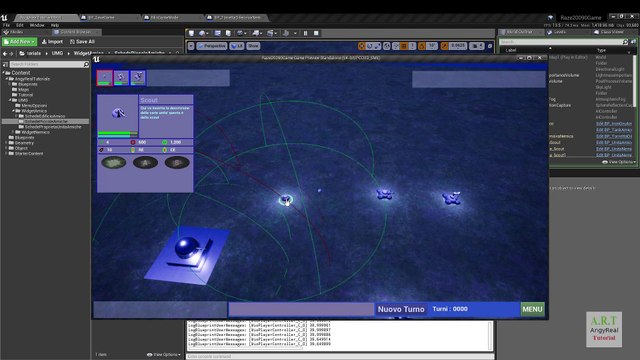Image resolution: width=640 pixels, height=360 pixels.
Task: Click Nuovo Turno button in game
Action: 401,309
